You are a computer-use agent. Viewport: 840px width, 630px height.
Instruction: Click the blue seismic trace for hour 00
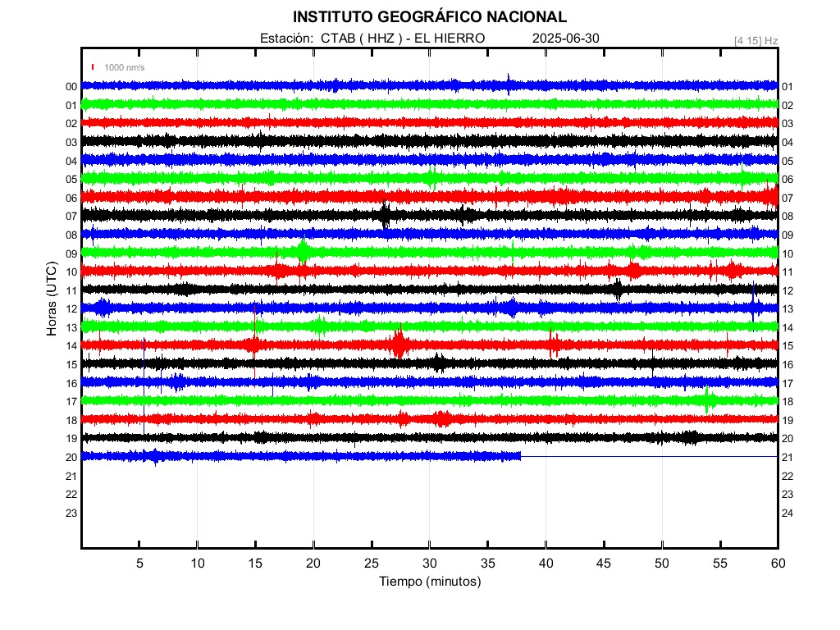pos(430,85)
